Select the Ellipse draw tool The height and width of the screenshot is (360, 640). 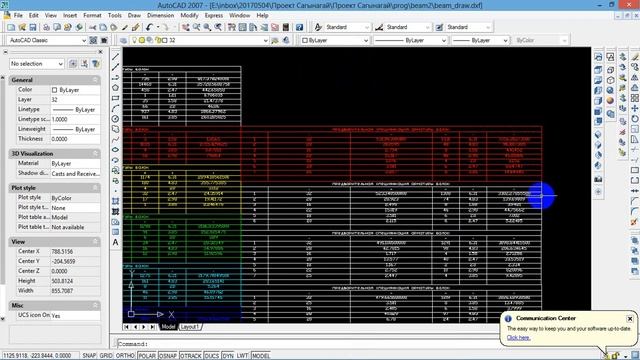116,149
